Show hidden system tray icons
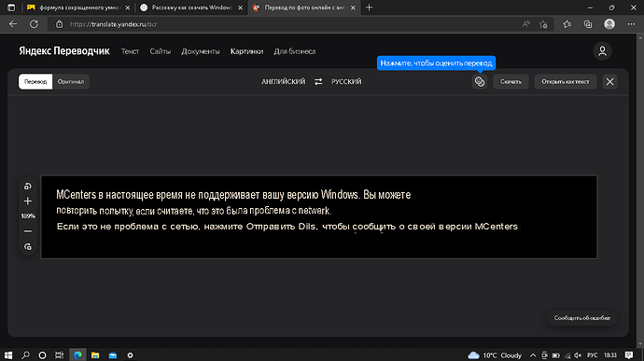The width and height of the screenshot is (644, 361). click(533, 355)
